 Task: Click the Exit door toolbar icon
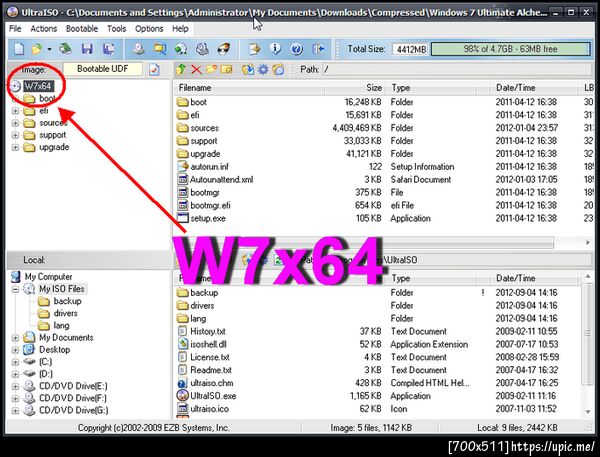coord(318,49)
